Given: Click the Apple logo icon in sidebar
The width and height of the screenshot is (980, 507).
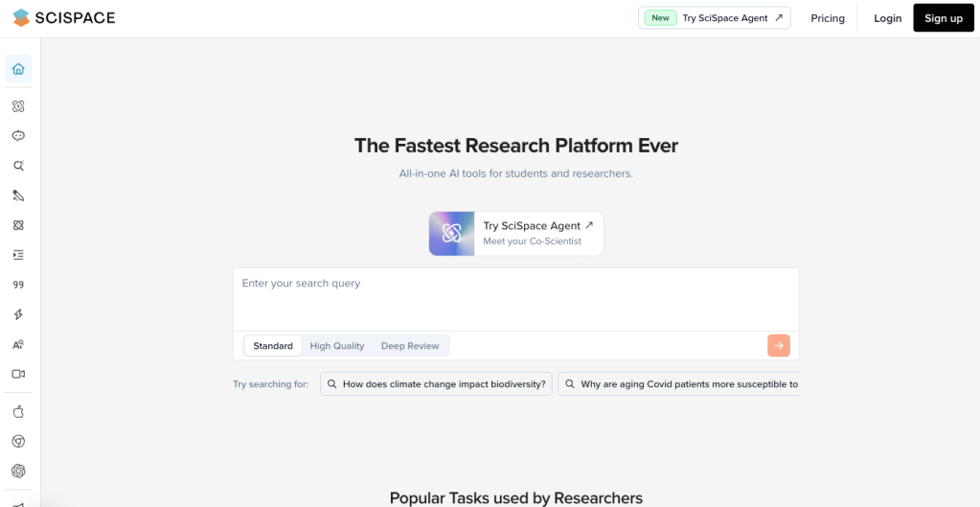Looking at the screenshot, I should (x=18, y=411).
